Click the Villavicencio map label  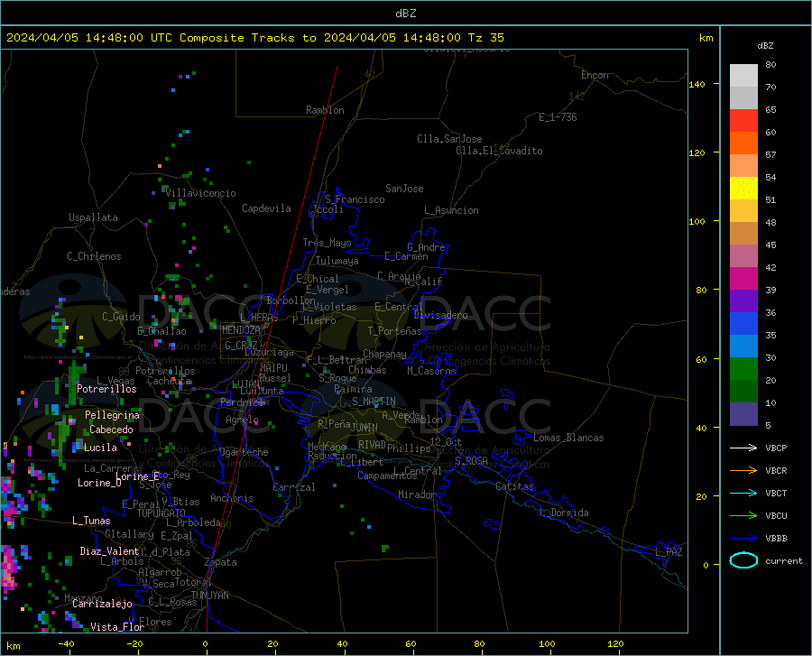(x=201, y=193)
